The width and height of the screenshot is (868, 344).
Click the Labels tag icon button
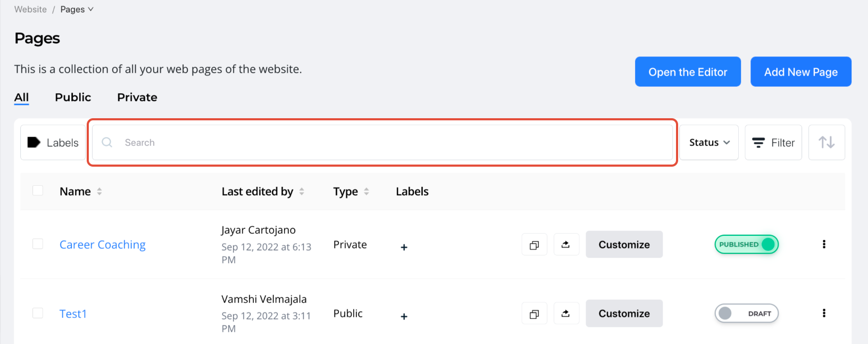[53, 142]
